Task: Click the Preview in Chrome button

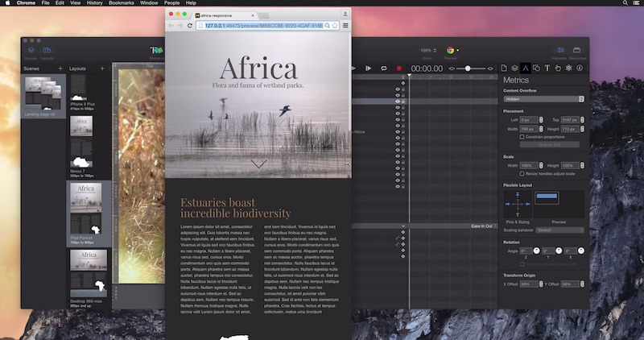Action: pos(451,51)
